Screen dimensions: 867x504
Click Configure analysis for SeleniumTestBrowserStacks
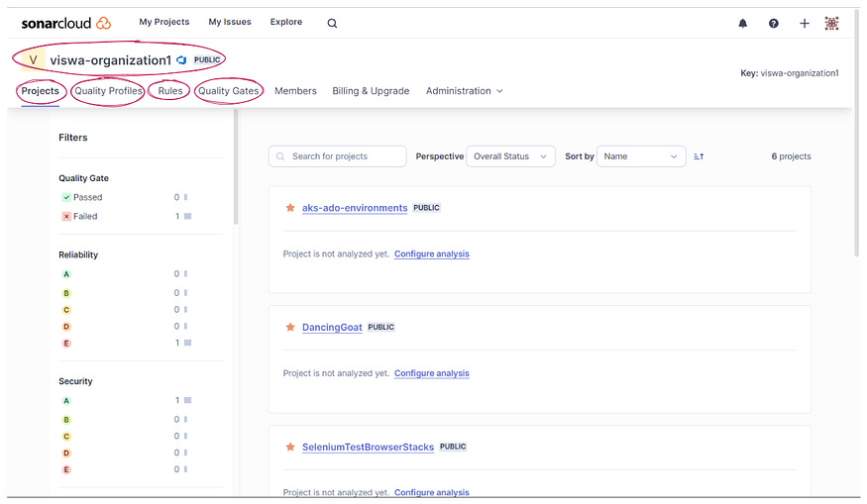pos(431,492)
